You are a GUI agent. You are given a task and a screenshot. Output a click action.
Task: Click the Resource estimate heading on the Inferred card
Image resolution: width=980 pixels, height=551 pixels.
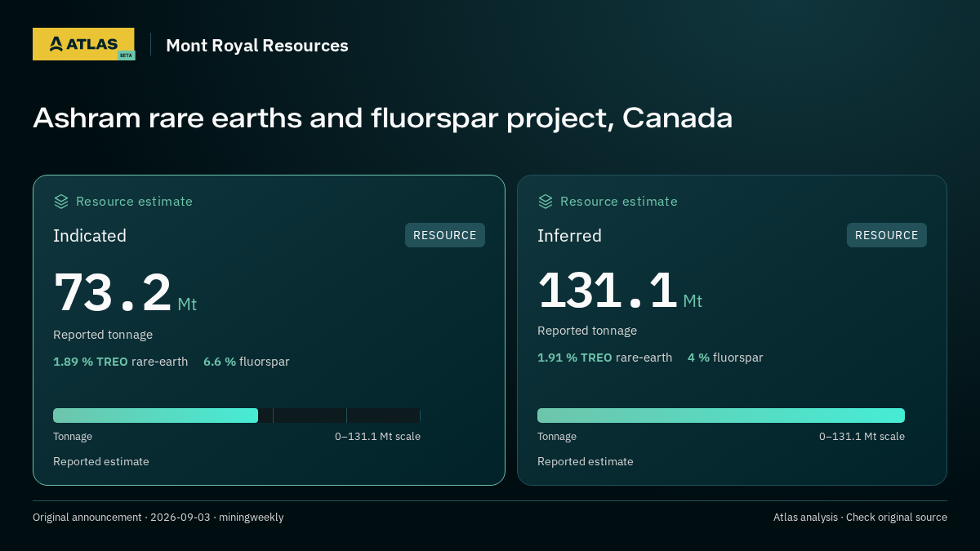[x=618, y=202]
